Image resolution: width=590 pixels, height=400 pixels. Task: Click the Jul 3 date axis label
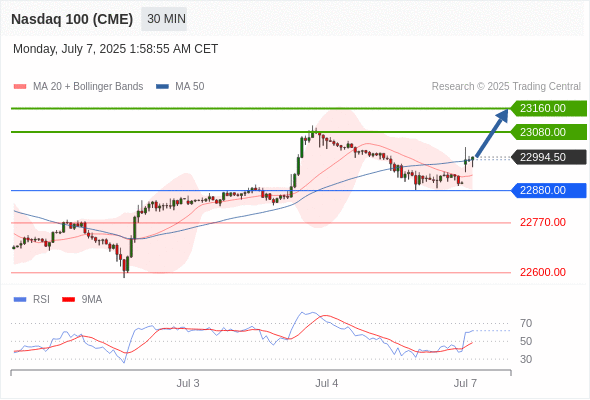[188, 383]
